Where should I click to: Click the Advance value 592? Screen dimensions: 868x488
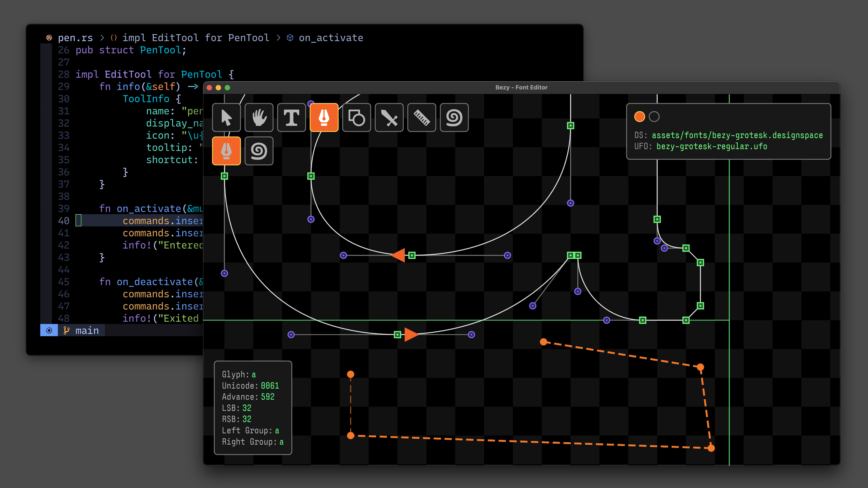(x=268, y=397)
